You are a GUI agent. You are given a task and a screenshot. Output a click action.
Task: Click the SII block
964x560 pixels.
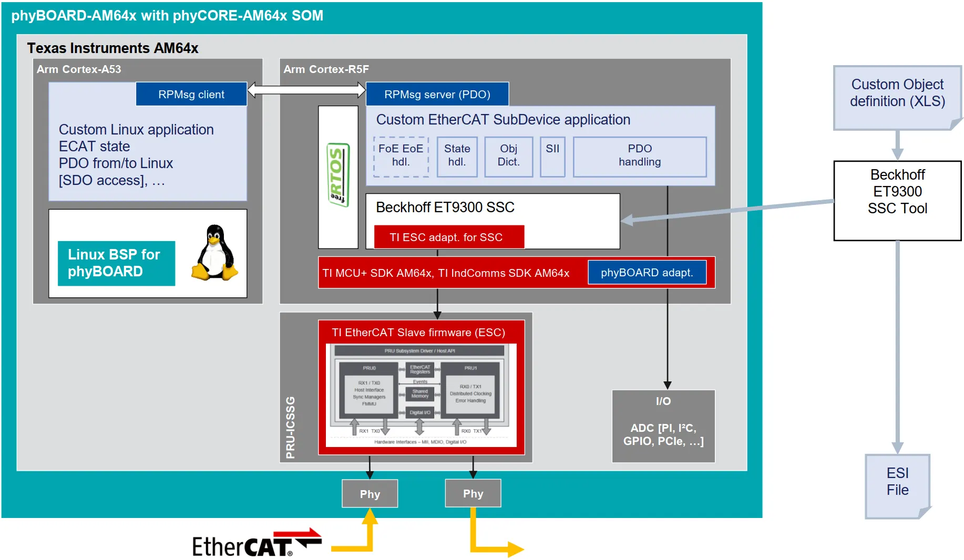click(x=552, y=156)
